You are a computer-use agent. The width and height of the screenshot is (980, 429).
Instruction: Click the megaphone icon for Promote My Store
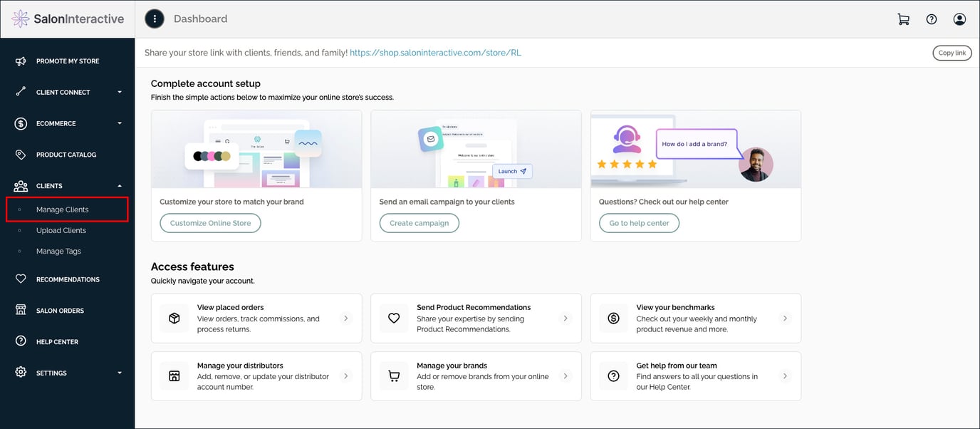point(21,61)
